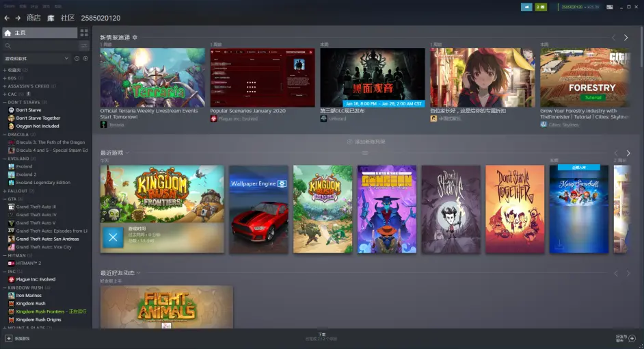The width and height of the screenshot is (644, 349).
Task: Toggle sort by recent clock icon
Action: (x=77, y=58)
